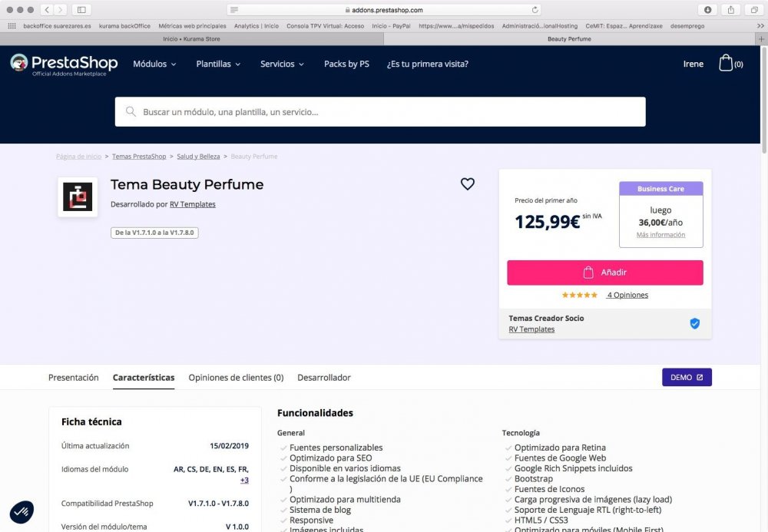Expand the Plantillas dropdown menu
Viewport: 768px width, 532px height.
218,64
